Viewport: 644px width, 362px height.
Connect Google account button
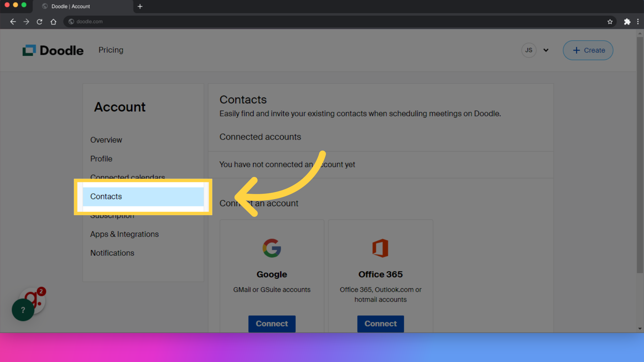pyautogui.click(x=272, y=323)
